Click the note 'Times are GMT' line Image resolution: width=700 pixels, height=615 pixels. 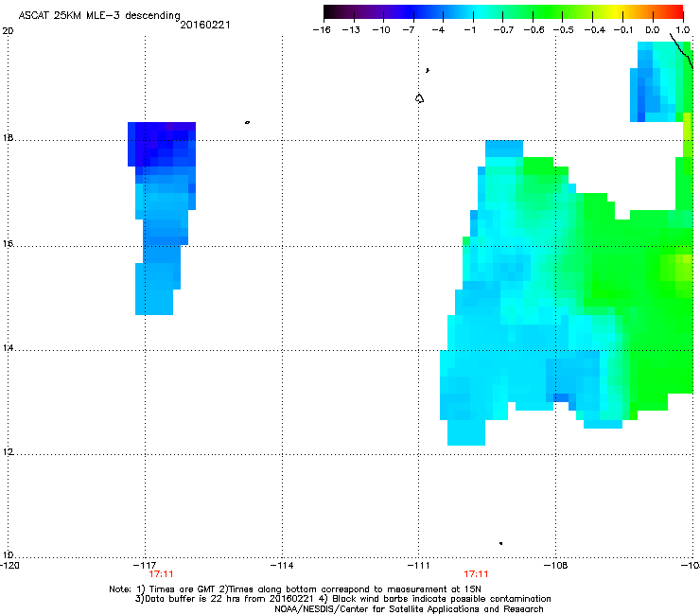[x=295, y=589]
